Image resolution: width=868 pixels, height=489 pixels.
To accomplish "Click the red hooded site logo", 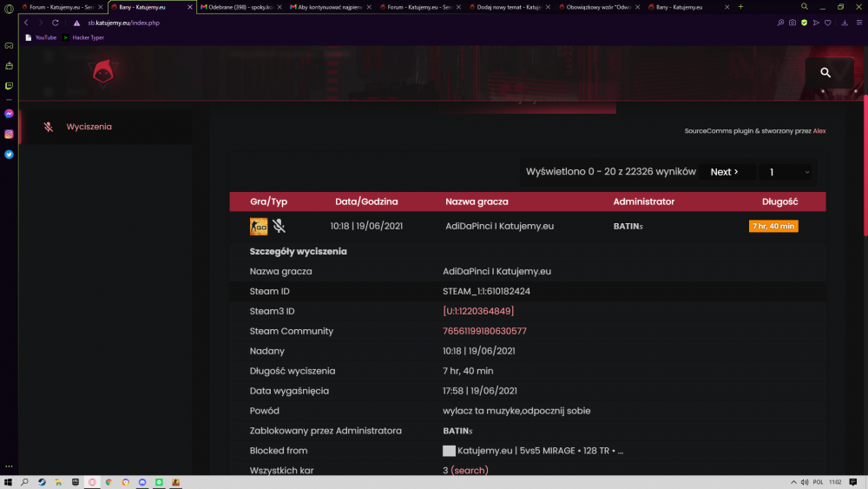I will 103,73.
